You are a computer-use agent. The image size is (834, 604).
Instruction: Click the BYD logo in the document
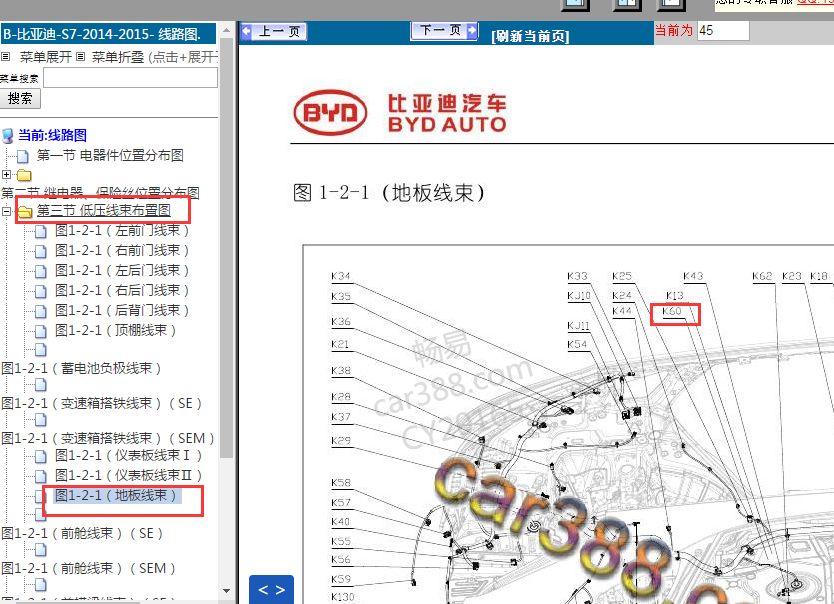click(330, 112)
